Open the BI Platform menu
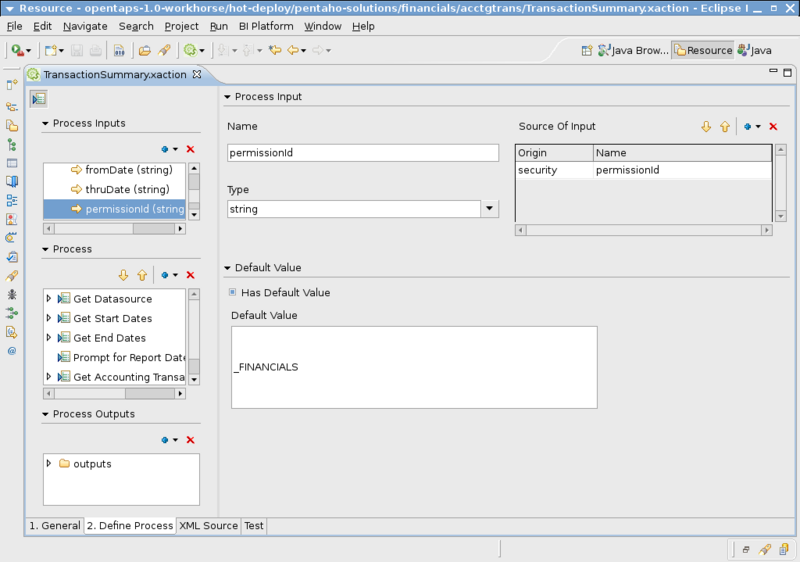 click(266, 26)
